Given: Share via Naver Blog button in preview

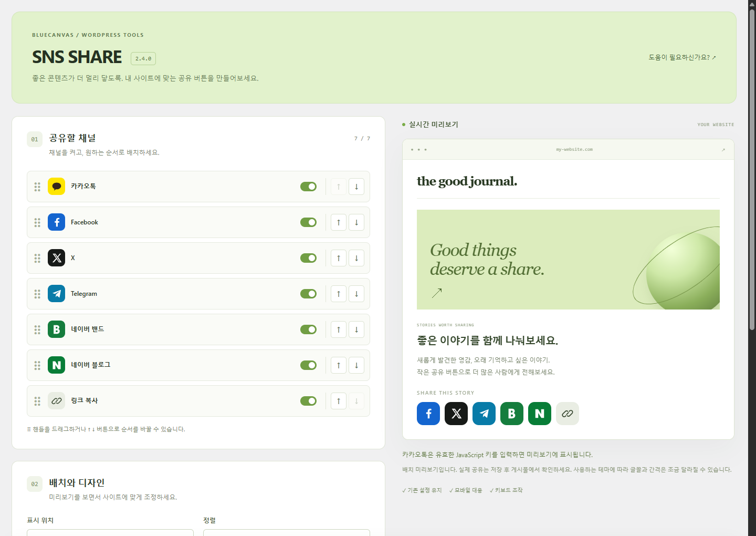Looking at the screenshot, I should pos(540,414).
